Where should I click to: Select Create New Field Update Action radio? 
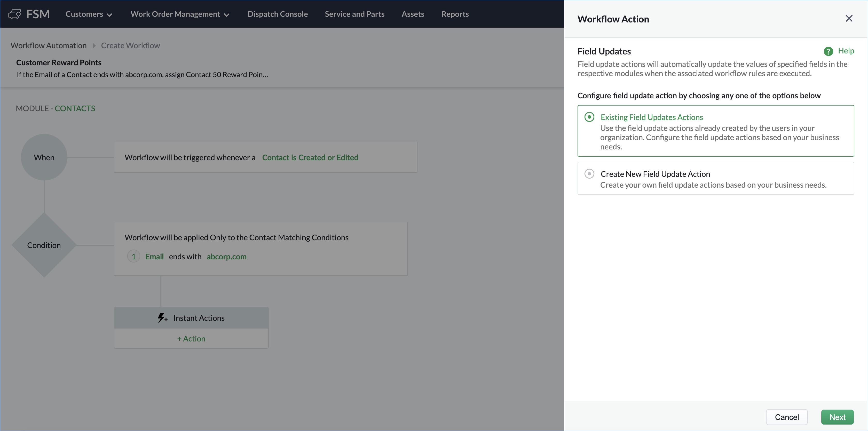point(589,174)
